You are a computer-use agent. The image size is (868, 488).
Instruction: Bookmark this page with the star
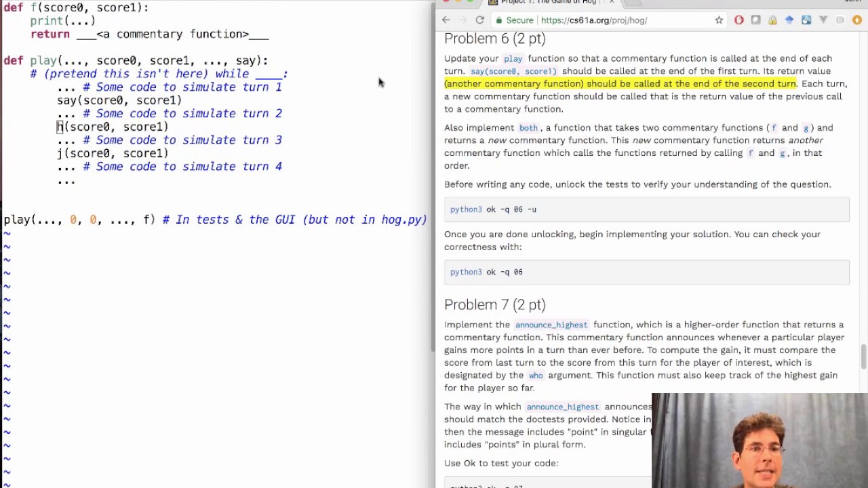pos(719,20)
